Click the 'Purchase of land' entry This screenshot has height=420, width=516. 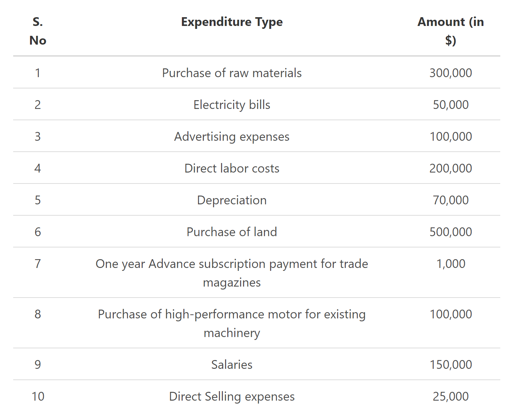232,232
